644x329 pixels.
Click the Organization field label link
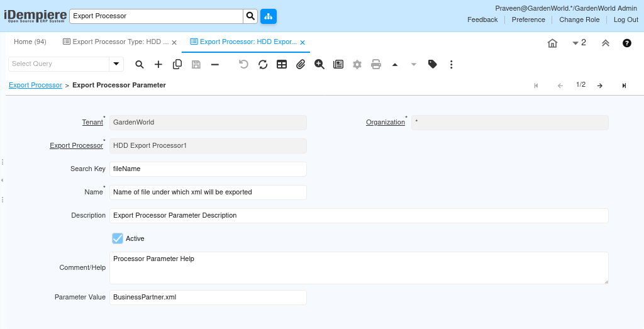pos(386,123)
